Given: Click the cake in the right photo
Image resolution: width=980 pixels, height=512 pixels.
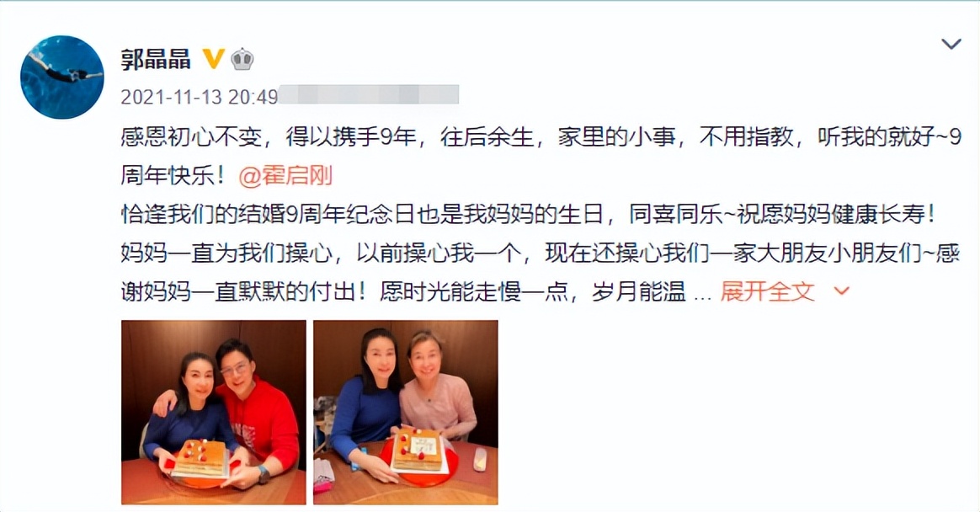Looking at the screenshot, I should coord(418,451).
